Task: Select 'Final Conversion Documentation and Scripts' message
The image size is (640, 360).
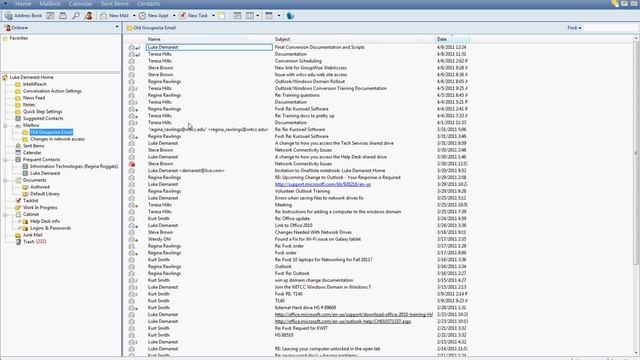Action: point(320,47)
